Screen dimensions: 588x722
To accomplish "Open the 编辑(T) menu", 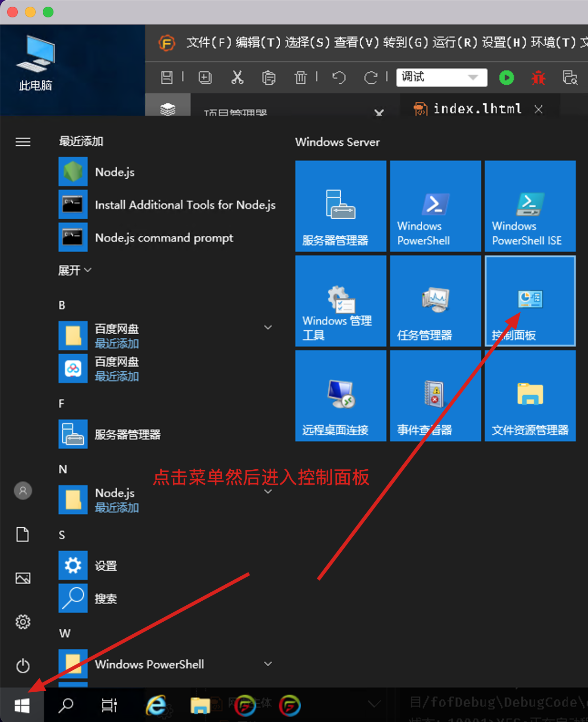I will (x=258, y=43).
